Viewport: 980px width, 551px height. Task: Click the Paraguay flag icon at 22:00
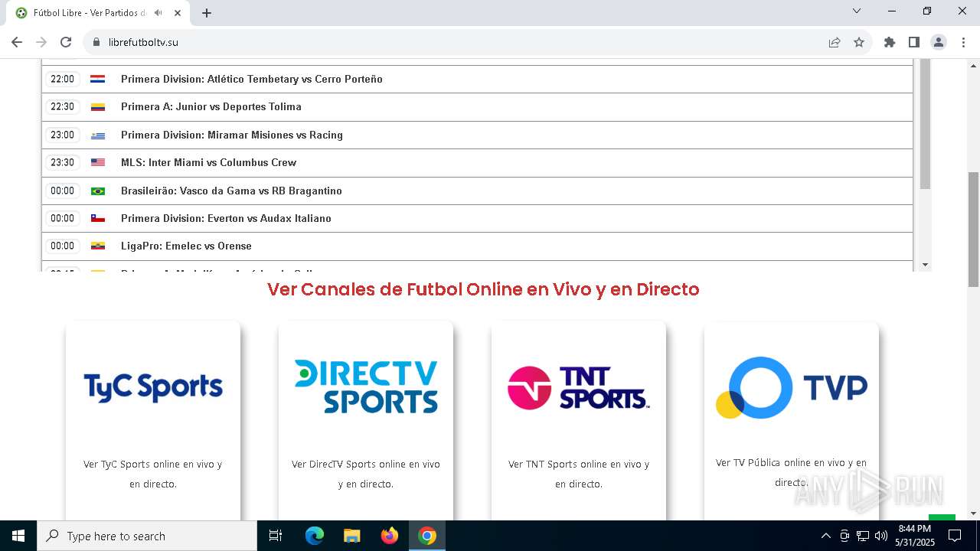click(98, 79)
